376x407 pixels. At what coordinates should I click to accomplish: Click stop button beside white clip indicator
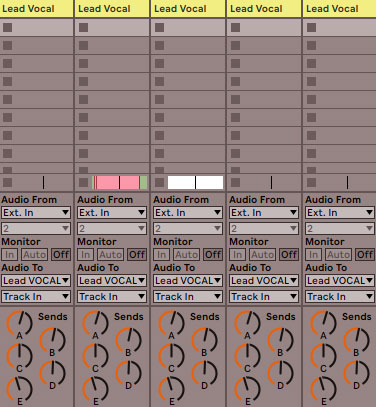tap(159, 182)
